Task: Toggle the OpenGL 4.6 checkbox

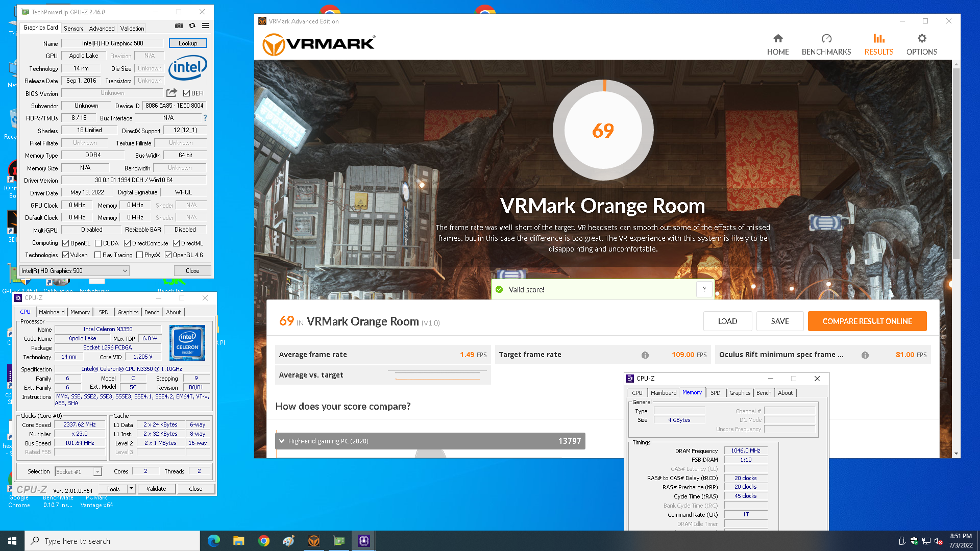Action: [x=168, y=255]
